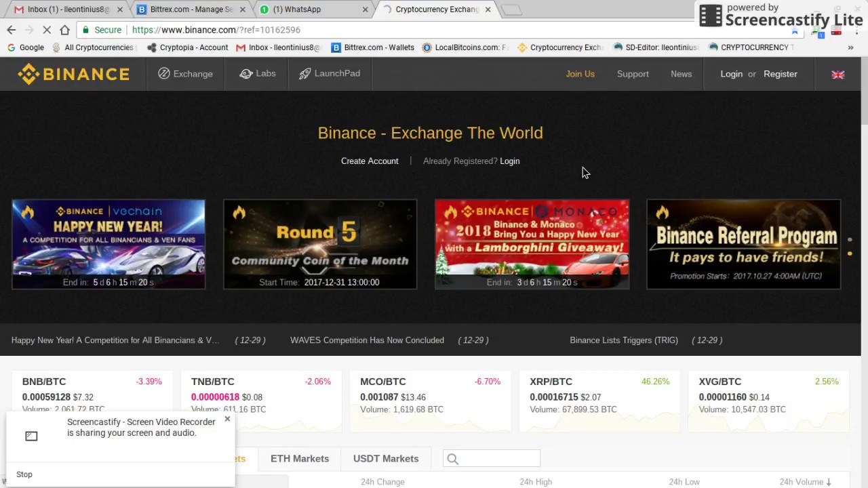This screenshot has width=868, height=488.
Task: Sort by 24h Volume column arrow
Action: tap(829, 482)
